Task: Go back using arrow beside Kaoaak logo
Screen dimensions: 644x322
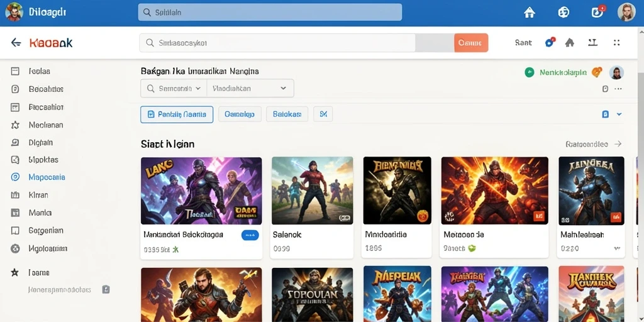Action: [x=16, y=42]
